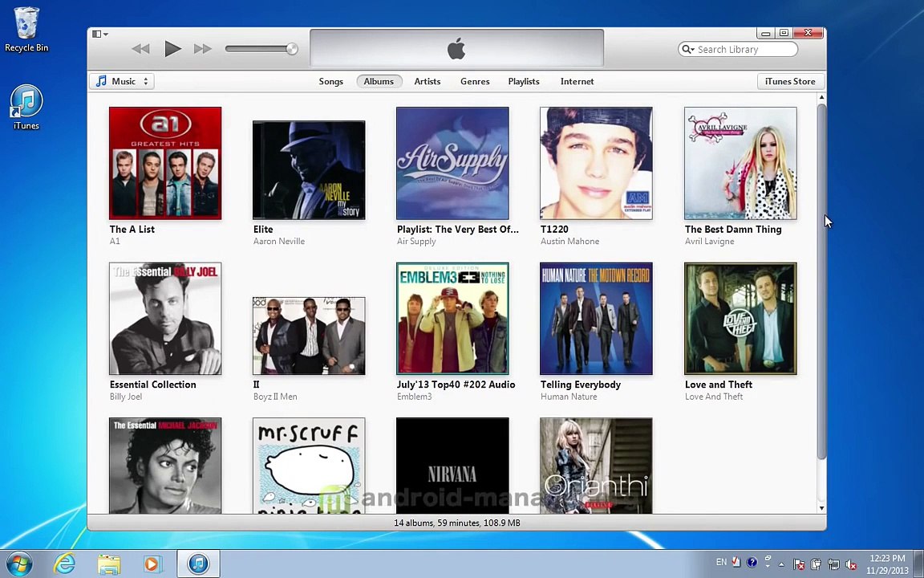Click the scroll up arrow of album list
The image size is (924, 578).
[x=821, y=97]
